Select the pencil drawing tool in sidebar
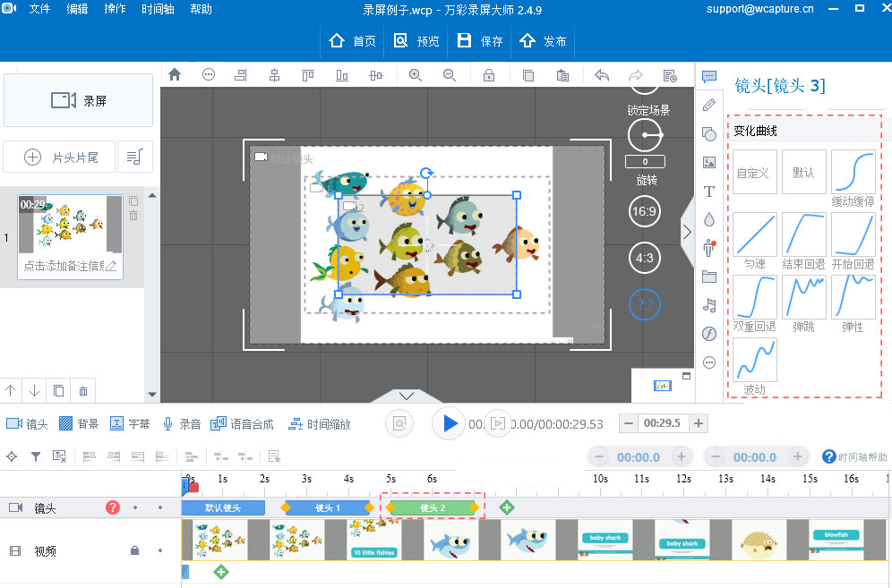The height and width of the screenshot is (588, 892). click(x=708, y=105)
